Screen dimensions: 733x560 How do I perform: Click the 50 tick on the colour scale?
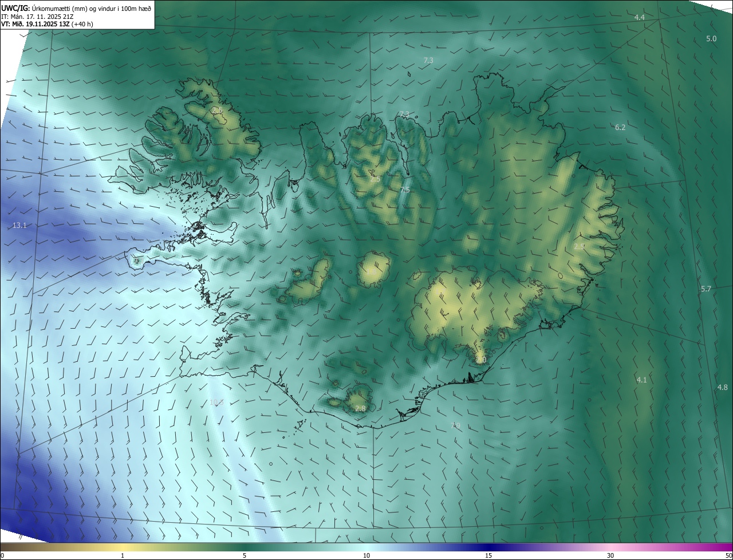pos(728,556)
